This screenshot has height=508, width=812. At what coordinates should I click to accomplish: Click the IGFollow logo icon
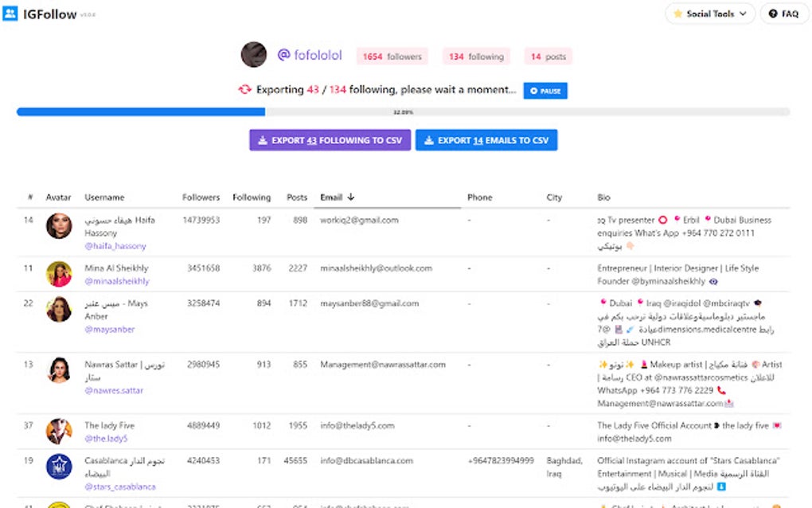(x=10, y=14)
